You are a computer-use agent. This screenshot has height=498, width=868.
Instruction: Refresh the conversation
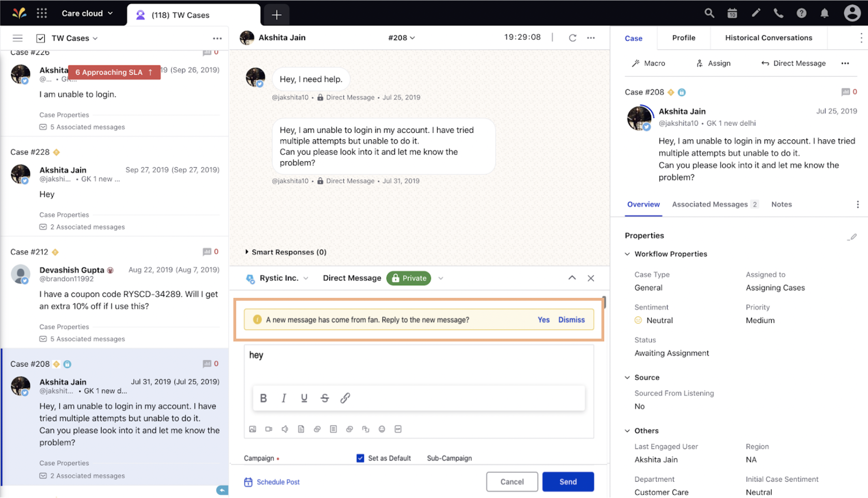573,37
